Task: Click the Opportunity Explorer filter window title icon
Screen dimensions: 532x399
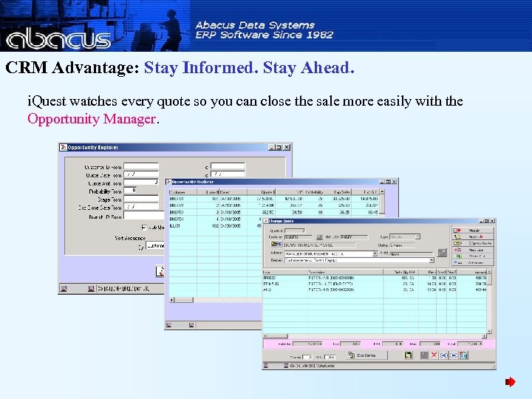Action: tap(63, 147)
